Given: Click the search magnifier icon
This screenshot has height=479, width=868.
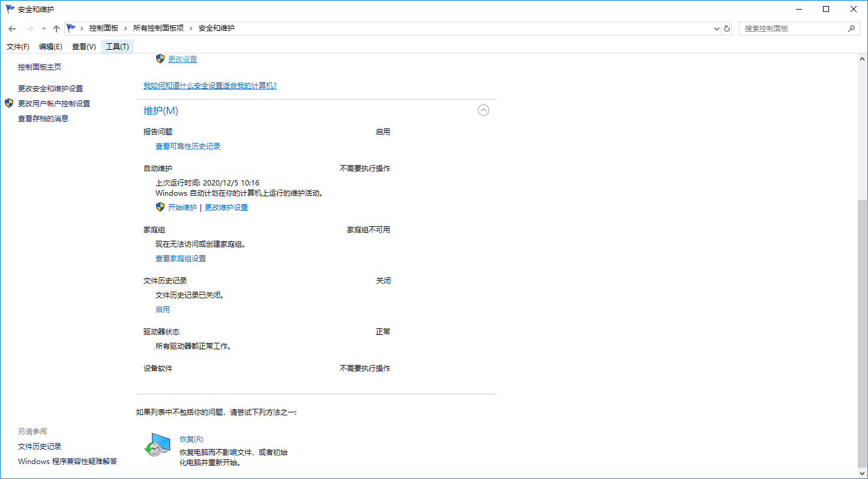Looking at the screenshot, I should pyautogui.click(x=852, y=28).
